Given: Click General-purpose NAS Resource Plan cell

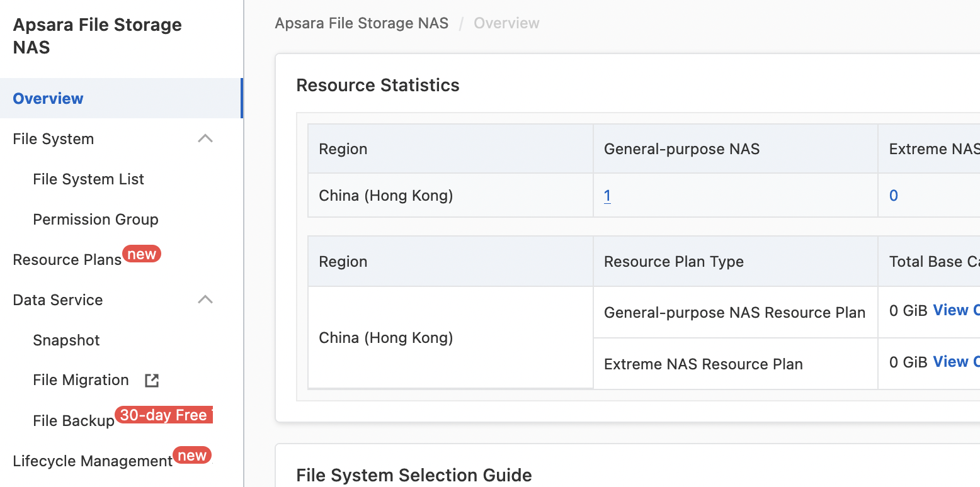Looking at the screenshot, I should coord(735,313).
